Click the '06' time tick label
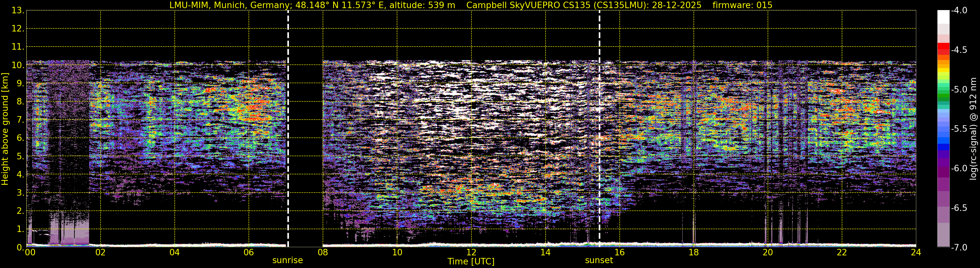 [x=249, y=252]
